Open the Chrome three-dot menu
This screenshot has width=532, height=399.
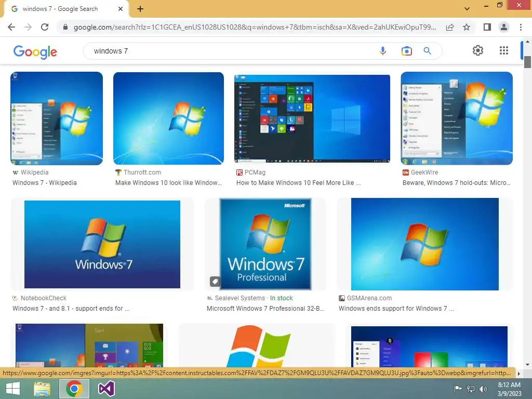tap(521, 27)
